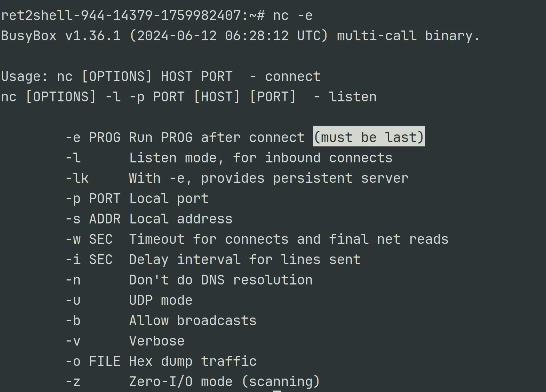The image size is (546, 392).
Task: Click the "-s ADDR" option flag
Action: pyautogui.click(x=93, y=219)
